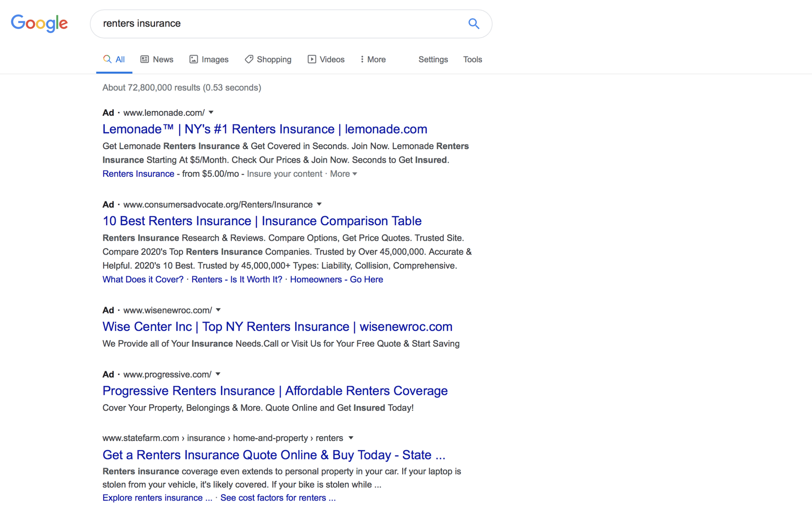Switch to the All results tab

pyautogui.click(x=119, y=59)
